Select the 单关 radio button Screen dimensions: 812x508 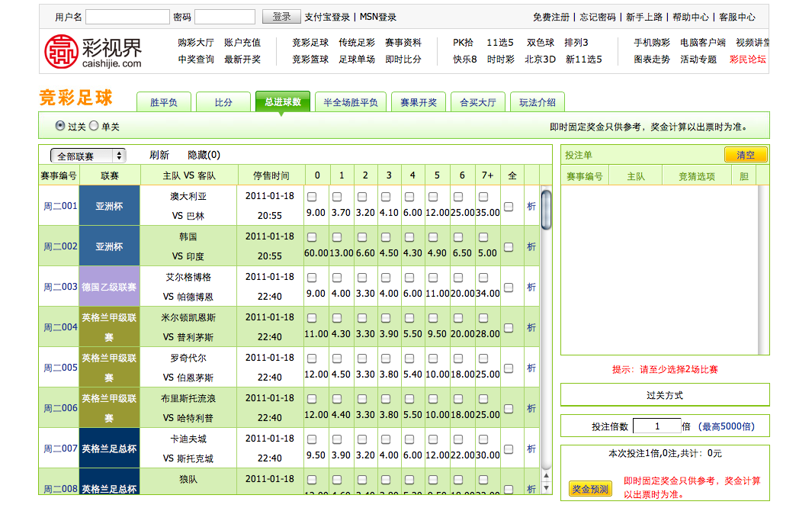click(95, 126)
